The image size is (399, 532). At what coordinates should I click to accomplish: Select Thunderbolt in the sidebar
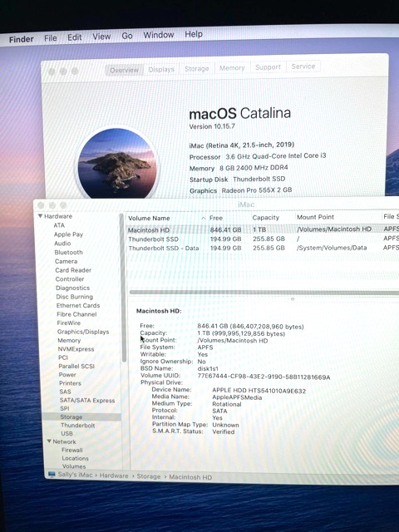[77, 425]
